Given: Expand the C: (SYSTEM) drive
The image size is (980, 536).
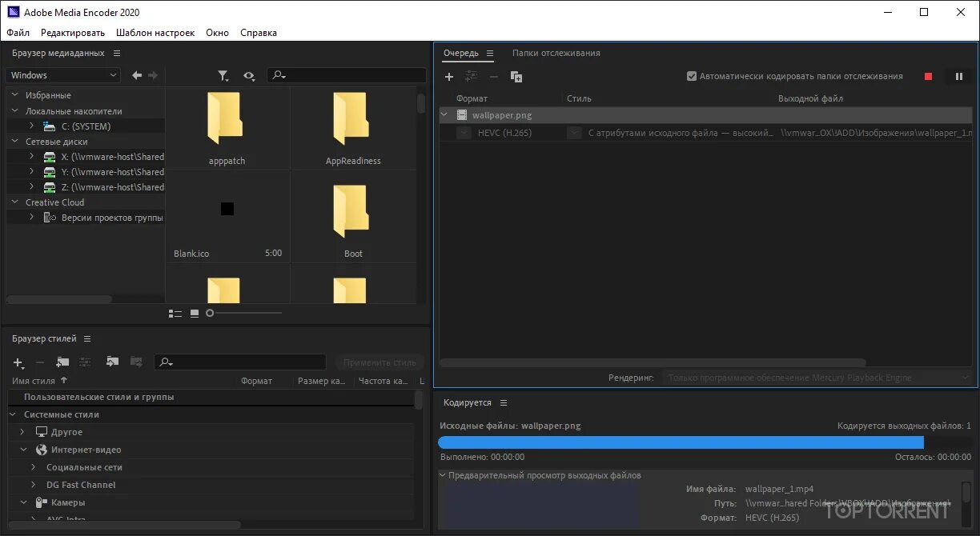Looking at the screenshot, I should (31, 126).
